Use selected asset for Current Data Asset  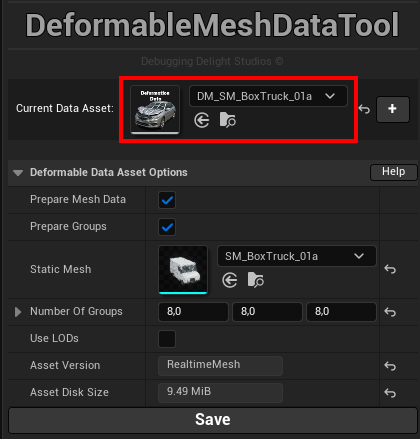pyautogui.click(x=202, y=120)
